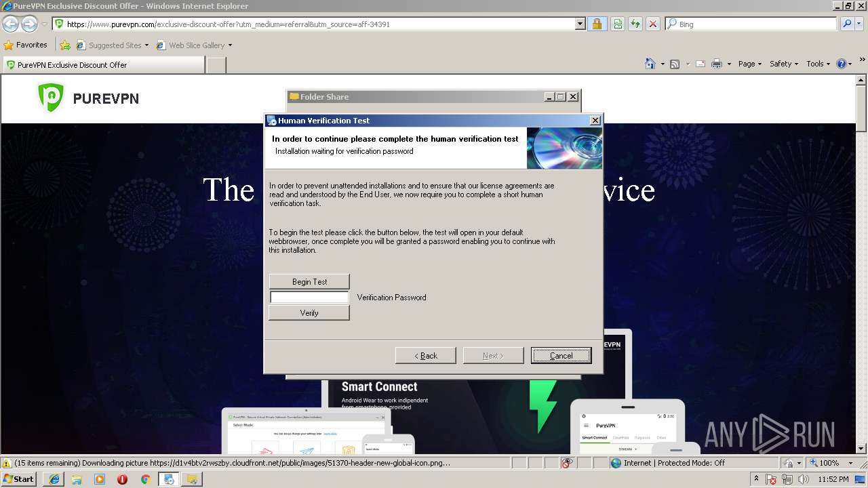
Task: Click the PureVPN logo
Action: (x=88, y=98)
